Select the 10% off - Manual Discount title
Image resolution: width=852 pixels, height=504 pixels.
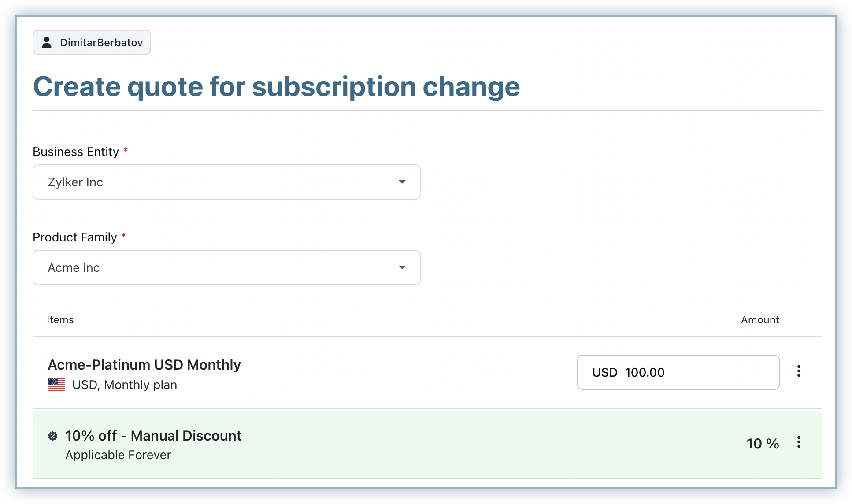coord(153,436)
